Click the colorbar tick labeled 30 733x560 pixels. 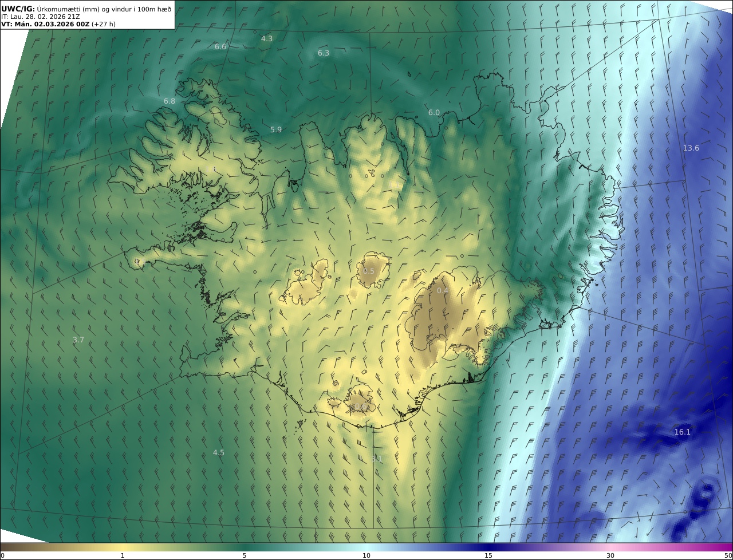pos(610,555)
